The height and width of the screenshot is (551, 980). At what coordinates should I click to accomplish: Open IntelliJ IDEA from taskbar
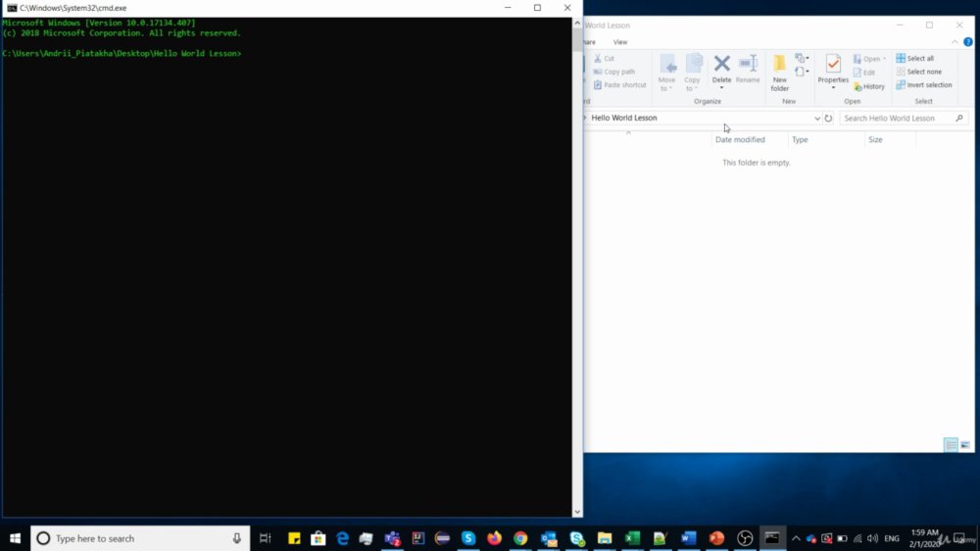417,538
